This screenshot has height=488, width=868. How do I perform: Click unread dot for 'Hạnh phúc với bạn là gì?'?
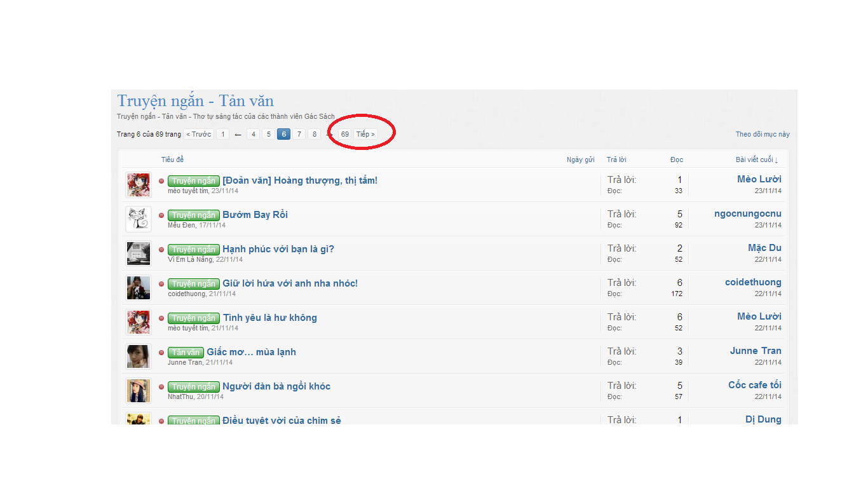tap(161, 250)
